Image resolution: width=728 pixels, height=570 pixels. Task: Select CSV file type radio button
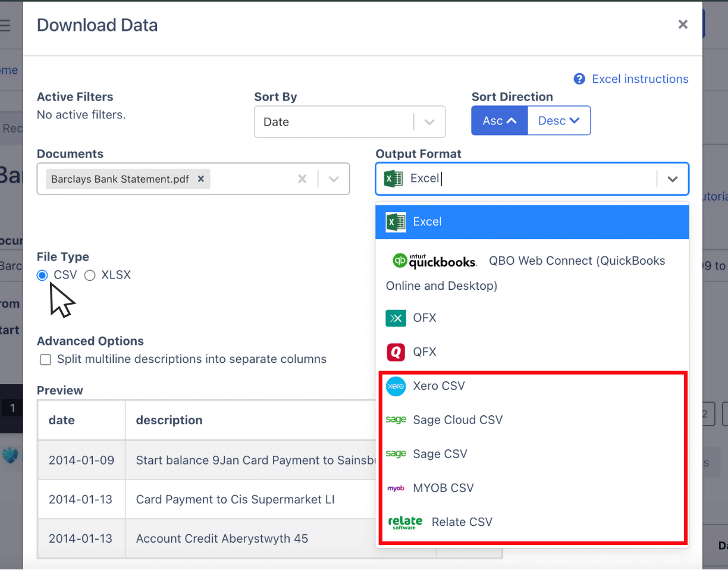tap(42, 275)
